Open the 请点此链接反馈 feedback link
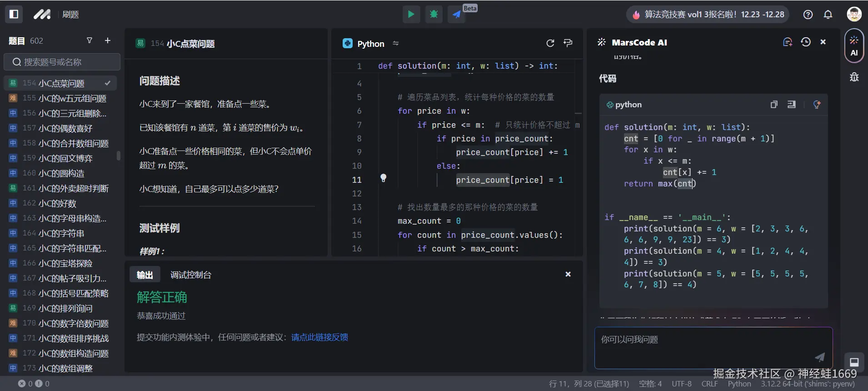Screen dimensions: 868x391 pos(319,337)
